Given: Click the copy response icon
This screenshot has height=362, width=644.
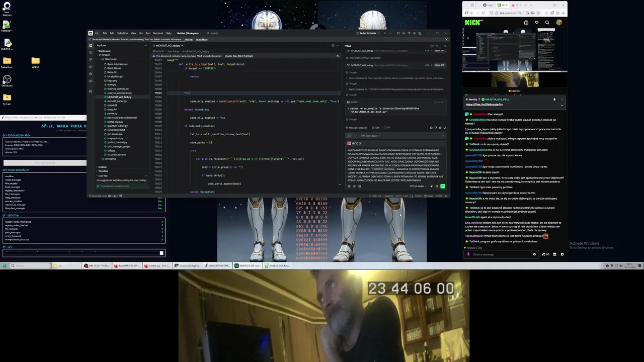Looking at the screenshot, I should click(440, 128).
